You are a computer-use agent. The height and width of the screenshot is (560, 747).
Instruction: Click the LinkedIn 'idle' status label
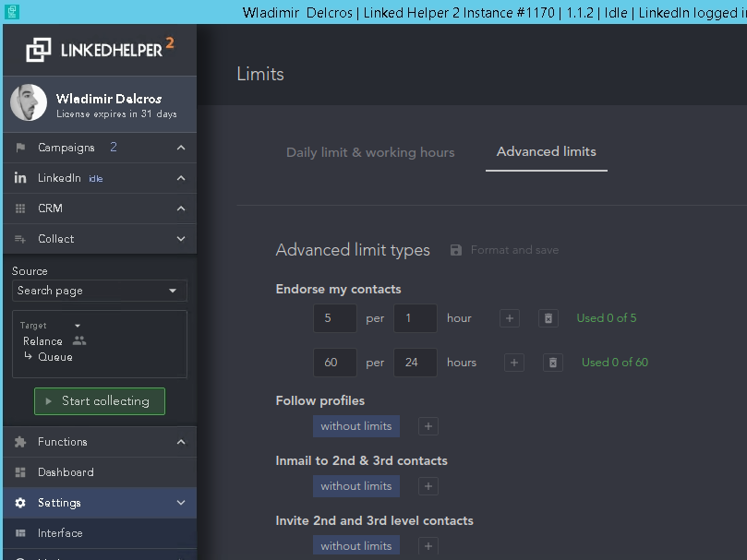[96, 179]
